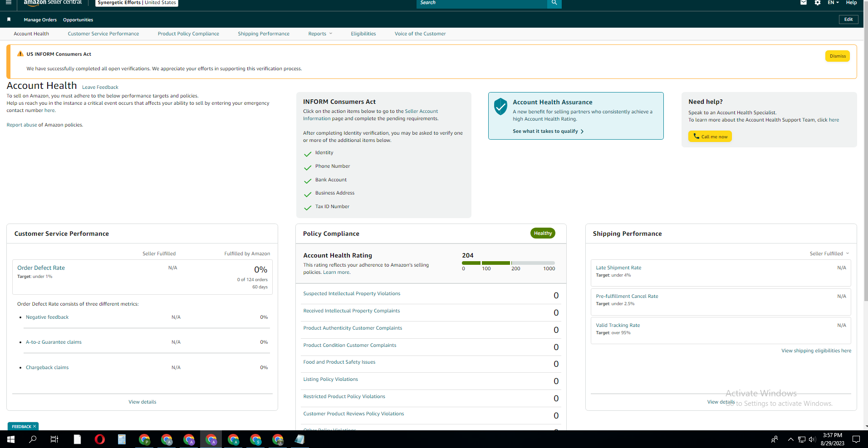
Task: Click View details under Customer Service Performance
Action: 142,402
